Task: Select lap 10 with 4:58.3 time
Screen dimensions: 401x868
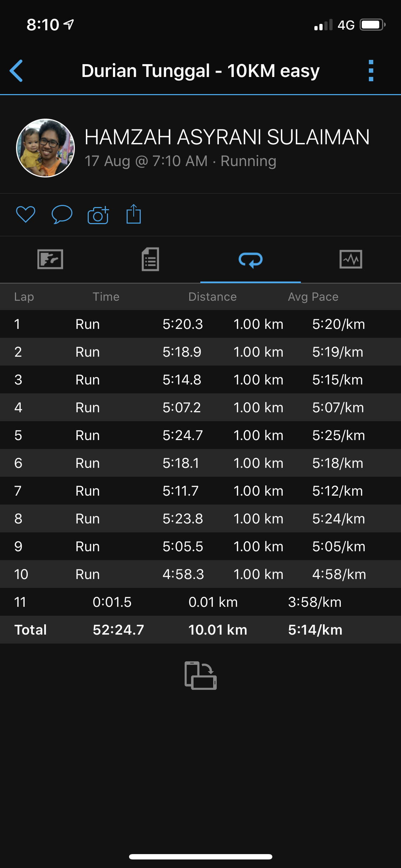Action: pyautogui.click(x=200, y=574)
